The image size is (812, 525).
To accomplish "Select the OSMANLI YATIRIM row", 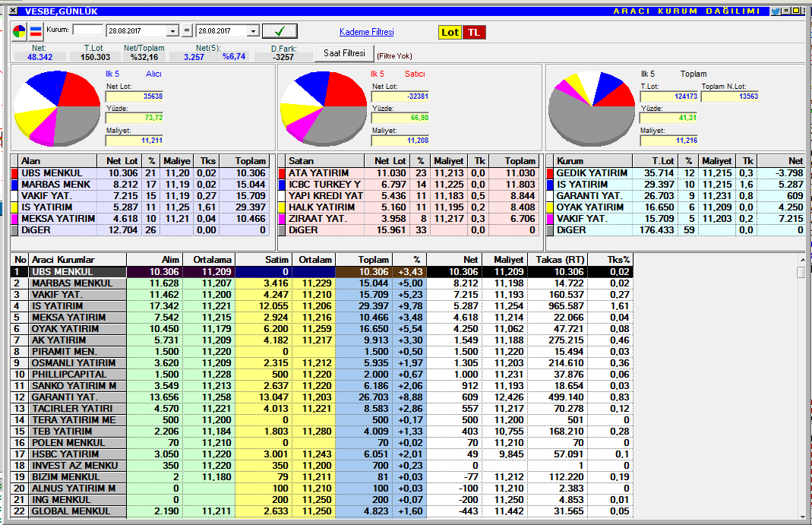I will (x=321, y=363).
